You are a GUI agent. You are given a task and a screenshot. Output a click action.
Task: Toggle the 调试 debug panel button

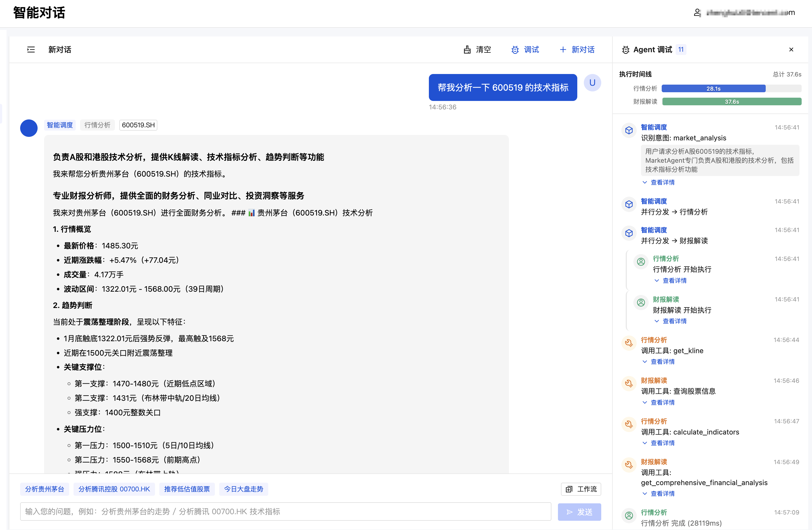point(525,50)
